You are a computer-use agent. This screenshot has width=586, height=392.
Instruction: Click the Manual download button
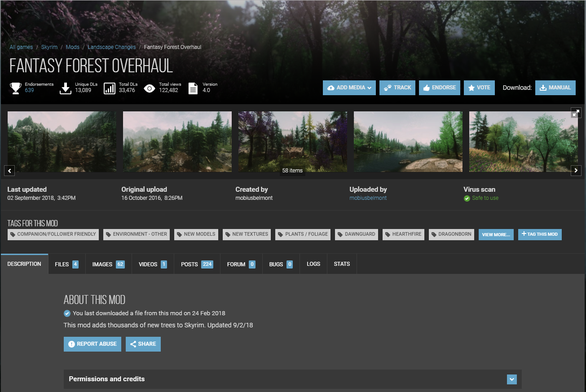(555, 88)
